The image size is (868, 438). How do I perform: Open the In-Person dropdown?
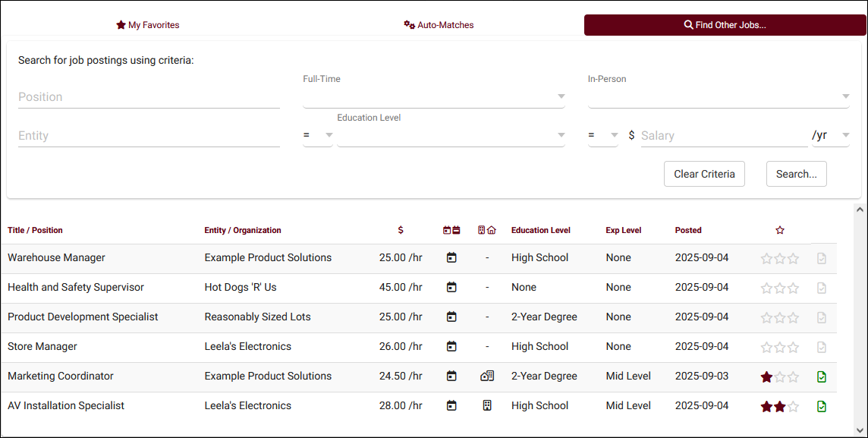(x=718, y=96)
